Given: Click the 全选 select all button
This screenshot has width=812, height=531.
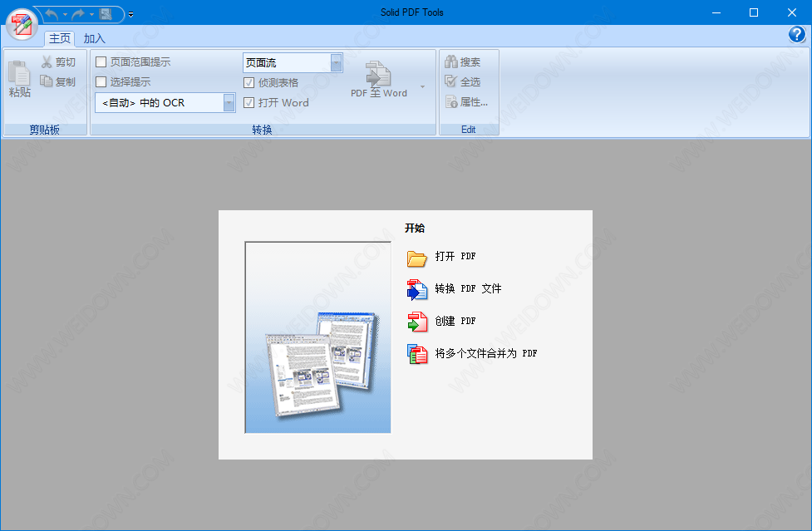Looking at the screenshot, I should 462,81.
